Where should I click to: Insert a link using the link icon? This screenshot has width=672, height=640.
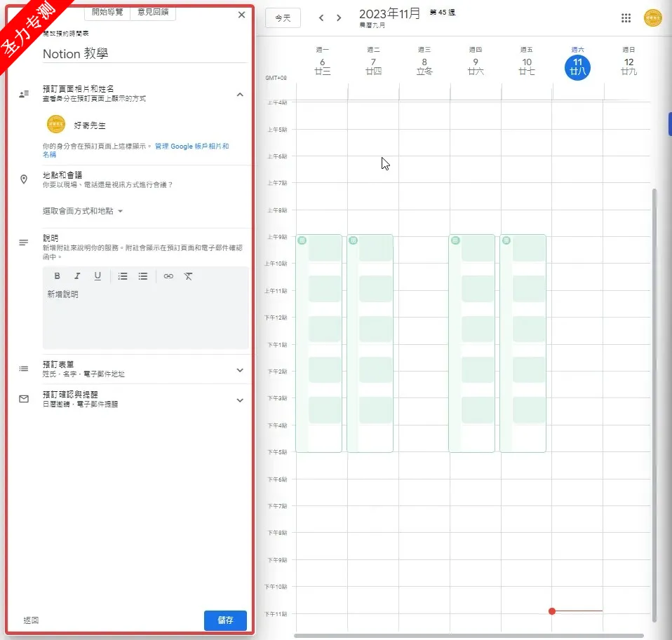[x=168, y=275]
